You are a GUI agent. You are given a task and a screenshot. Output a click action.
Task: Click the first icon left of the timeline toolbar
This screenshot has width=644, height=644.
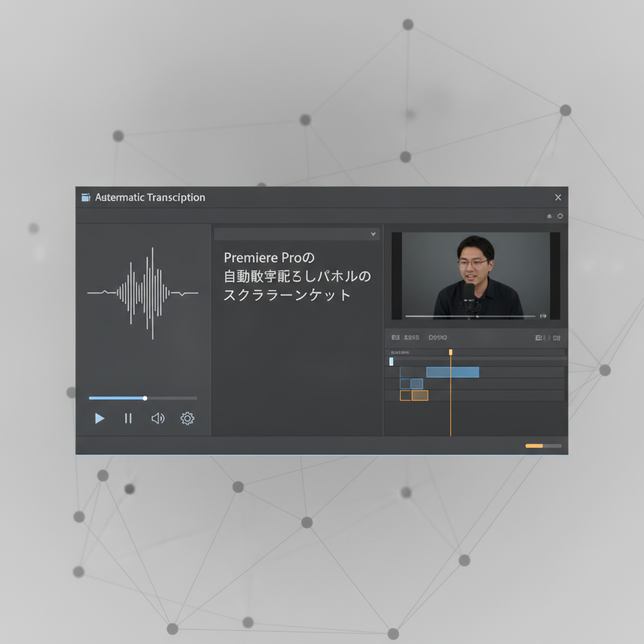tap(396, 338)
